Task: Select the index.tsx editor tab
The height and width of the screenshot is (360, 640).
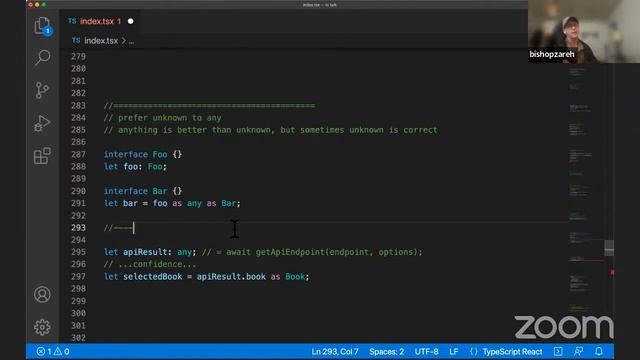Action: [99, 21]
